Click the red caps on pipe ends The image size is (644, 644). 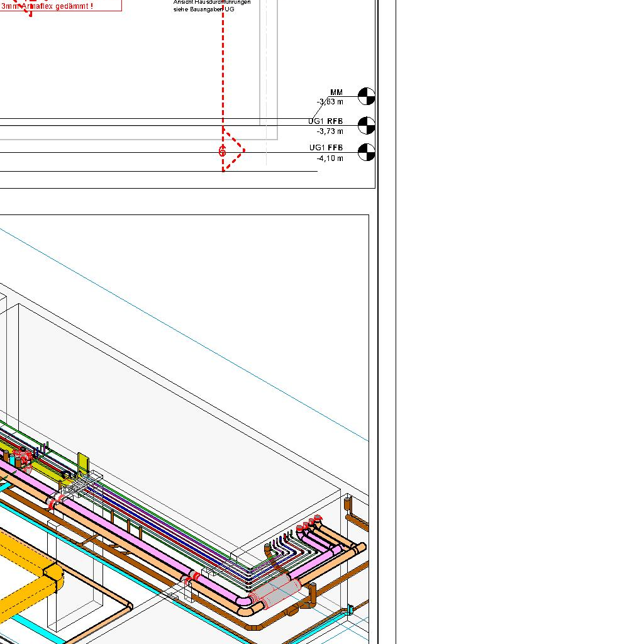[311, 523]
